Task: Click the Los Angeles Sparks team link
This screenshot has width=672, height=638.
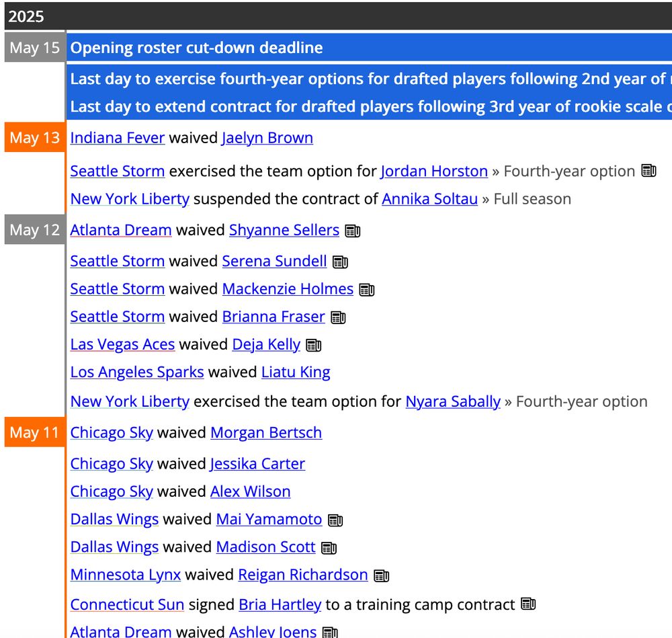Action: (x=136, y=372)
